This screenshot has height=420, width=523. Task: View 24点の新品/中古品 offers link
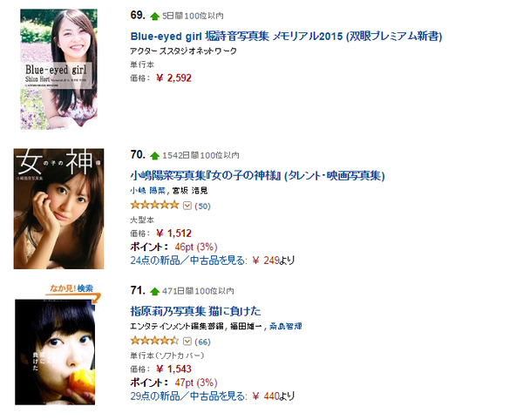(x=188, y=261)
